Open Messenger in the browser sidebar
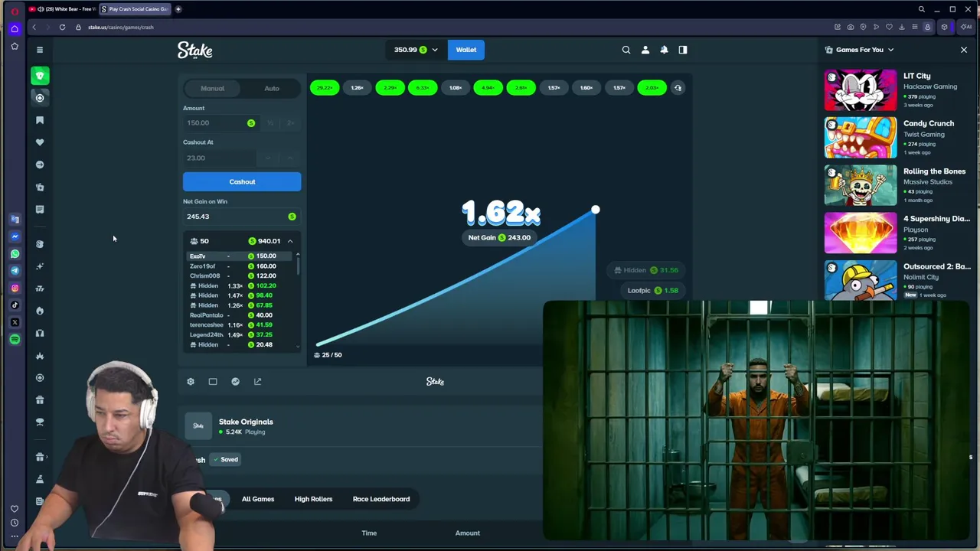 [15, 236]
